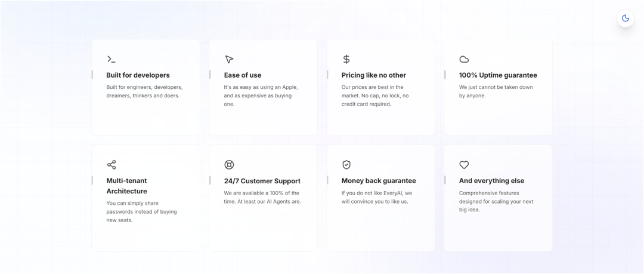
Task: Click the no credit card required description
Action: tap(375, 96)
